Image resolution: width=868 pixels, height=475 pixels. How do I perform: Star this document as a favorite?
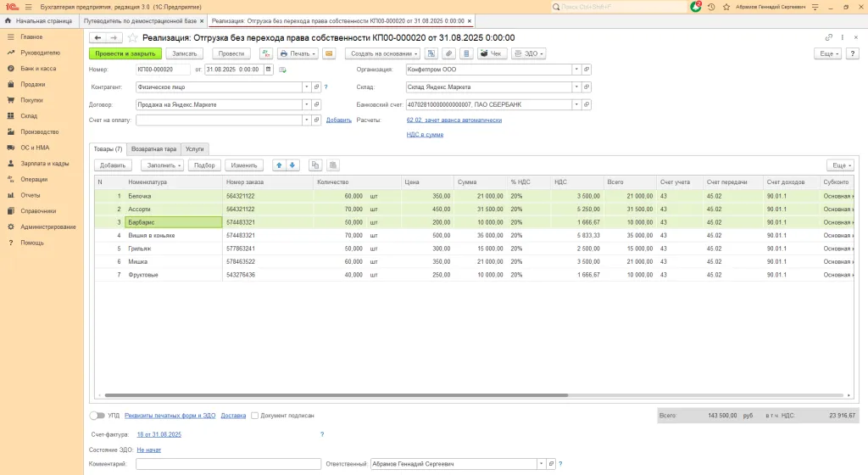coord(133,38)
